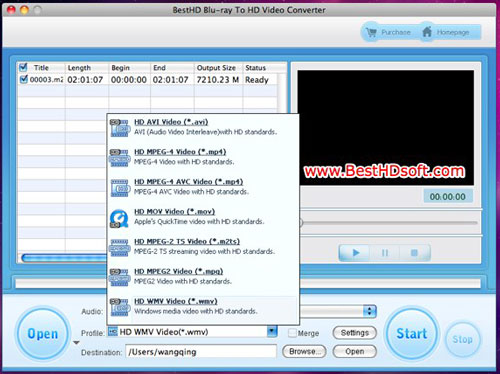The width and height of the screenshot is (500, 374).
Task: Click the preview seek slider handle
Action: 301,222
